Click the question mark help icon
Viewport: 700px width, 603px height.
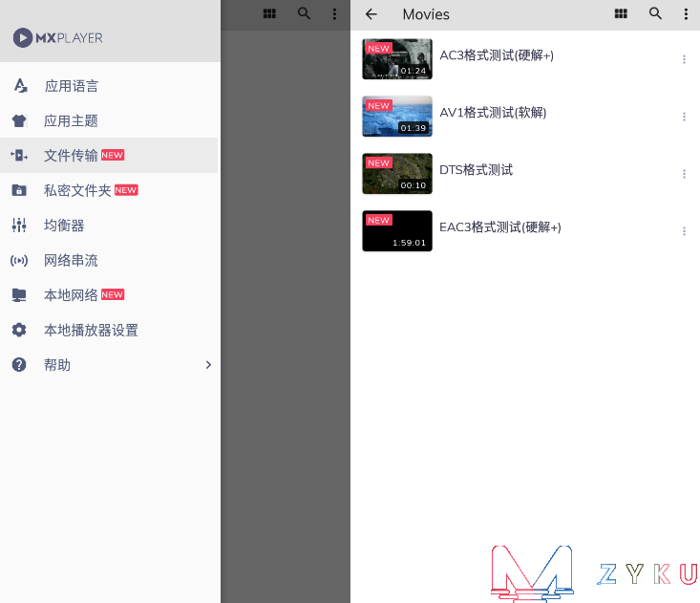[19, 364]
